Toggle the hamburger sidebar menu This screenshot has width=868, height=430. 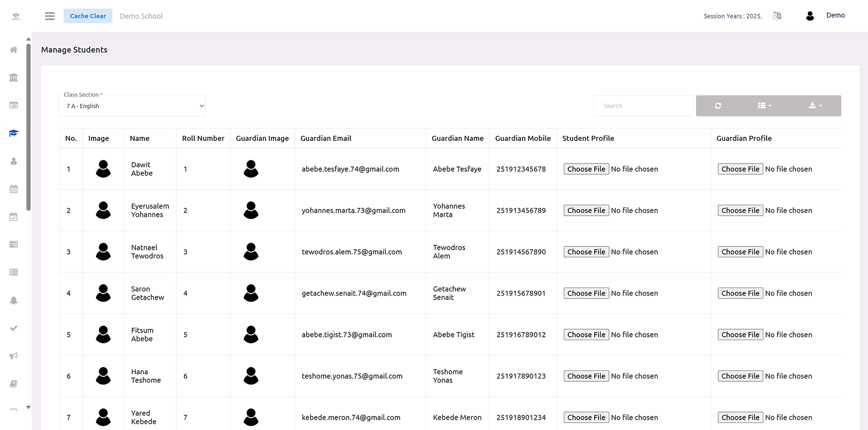click(50, 16)
